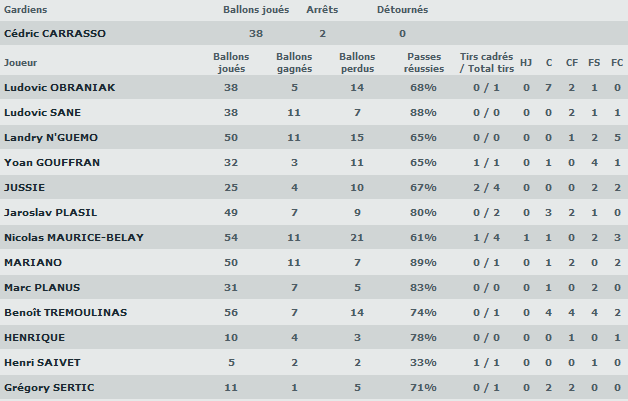Click goalkeeper Cédric CARRASSO name
The image size is (628, 401).
(x=55, y=33)
